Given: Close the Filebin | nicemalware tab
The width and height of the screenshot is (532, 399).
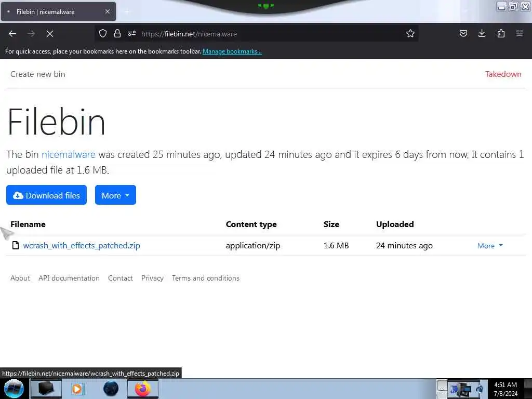Looking at the screenshot, I should pyautogui.click(x=108, y=11).
